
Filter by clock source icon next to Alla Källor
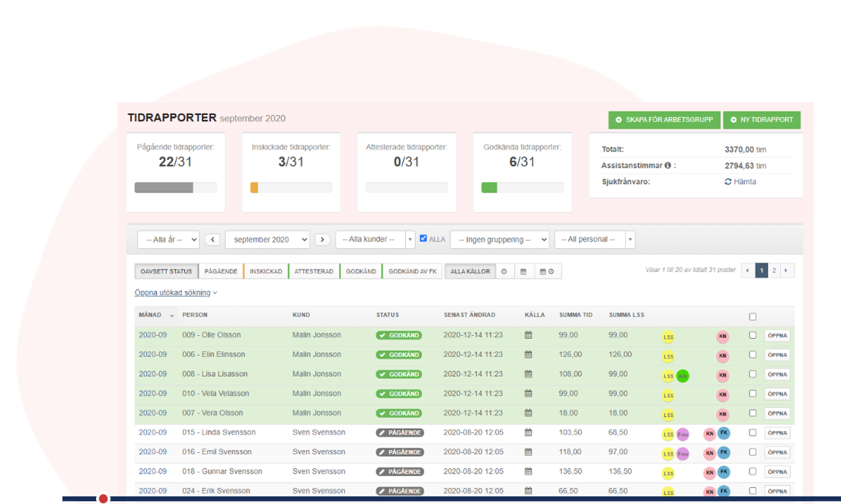(x=504, y=271)
